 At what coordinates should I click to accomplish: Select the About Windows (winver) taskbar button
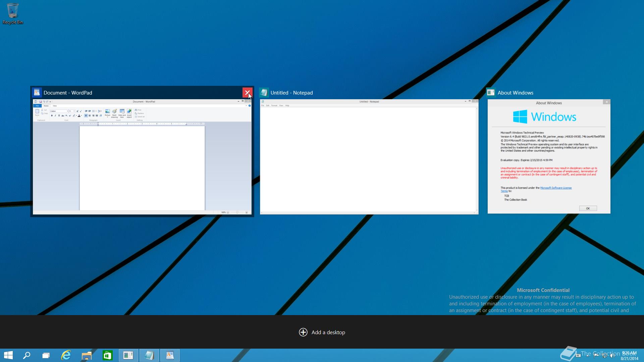(128, 355)
